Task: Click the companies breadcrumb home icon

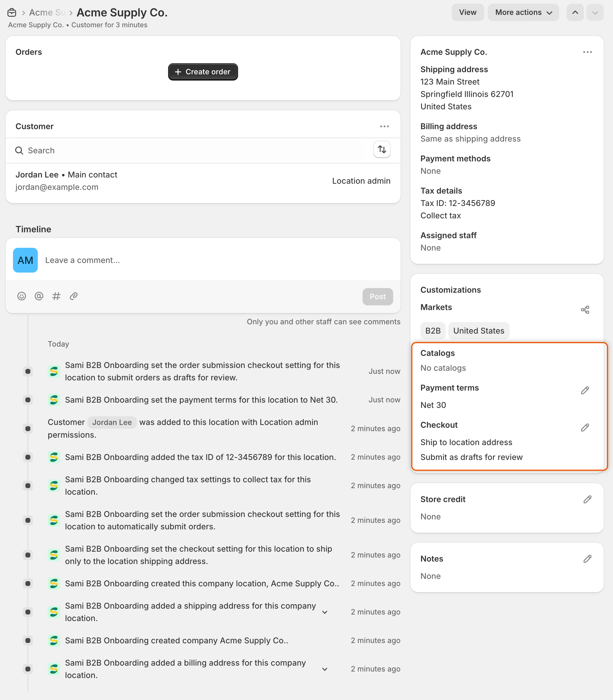Action: click(12, 13)
